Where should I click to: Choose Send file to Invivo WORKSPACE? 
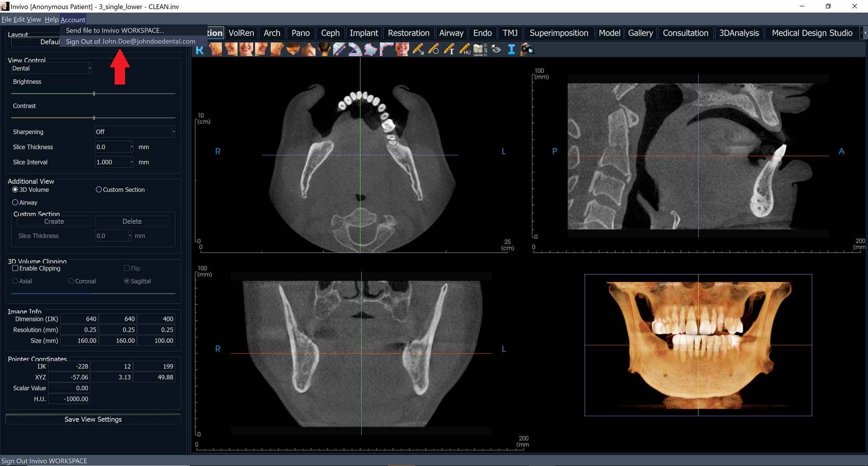click(115, 30)
